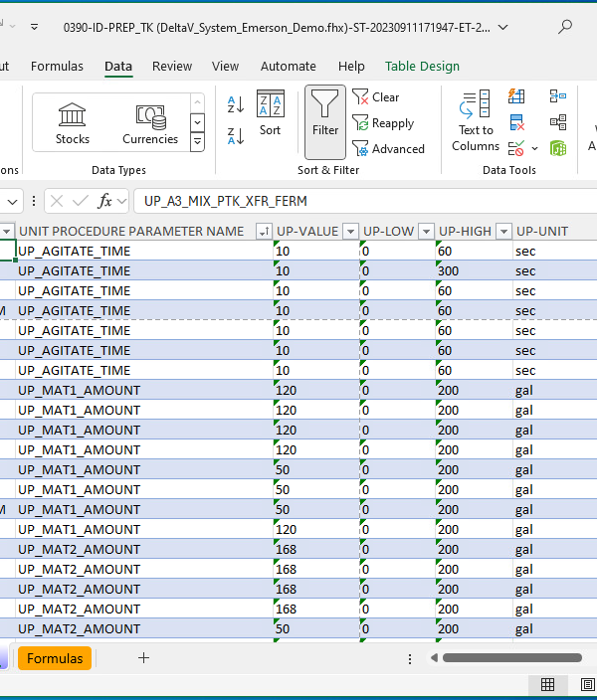Click the sheet tab bar options dots
This screenshot has width=597, height=700.
[410, 659]
